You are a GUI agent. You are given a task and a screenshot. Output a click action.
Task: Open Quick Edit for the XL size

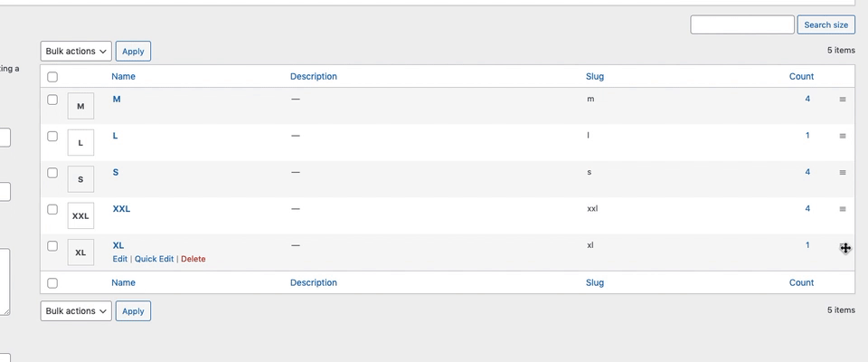pyautogui.click(x=154, y=259)
